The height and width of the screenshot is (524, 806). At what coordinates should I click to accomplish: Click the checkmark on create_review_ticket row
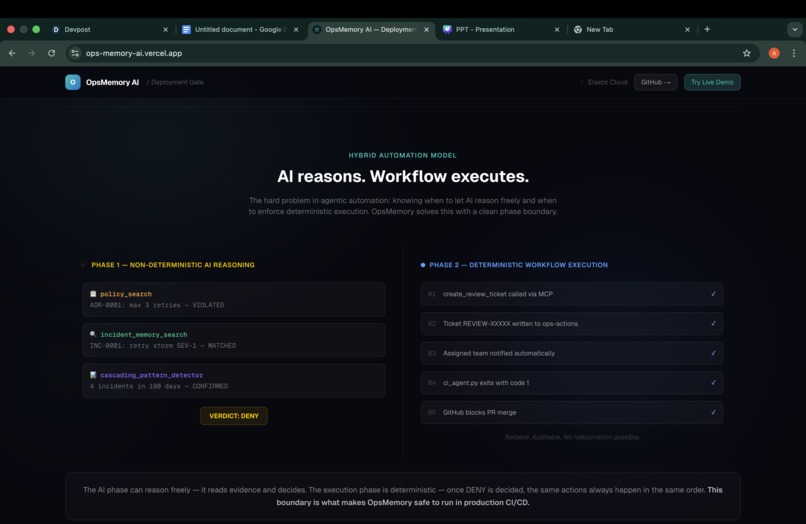[713, 294]
